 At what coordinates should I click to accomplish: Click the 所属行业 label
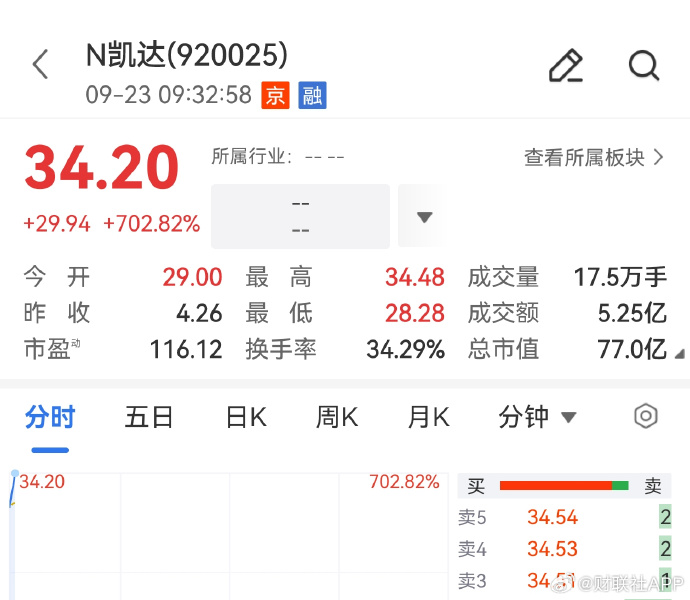[x=252, y=156]
